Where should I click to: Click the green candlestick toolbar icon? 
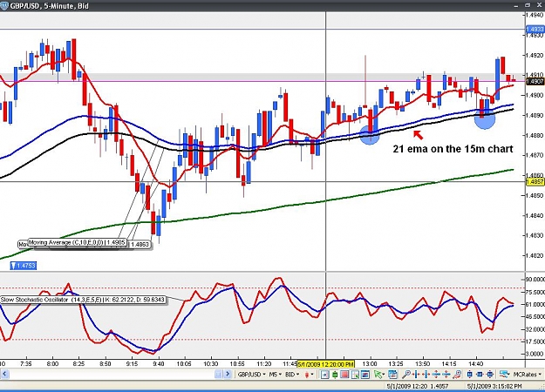(335, 375)
